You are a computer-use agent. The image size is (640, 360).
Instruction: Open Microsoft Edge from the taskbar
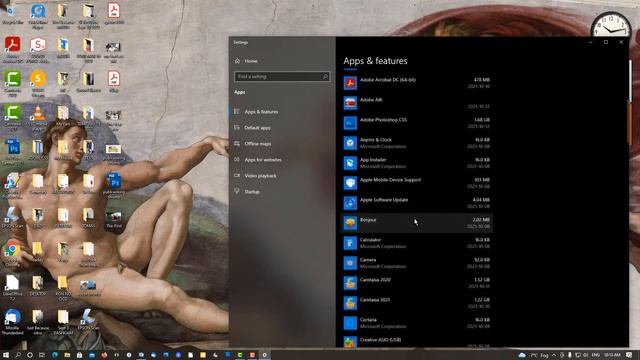tap(55, 355)
